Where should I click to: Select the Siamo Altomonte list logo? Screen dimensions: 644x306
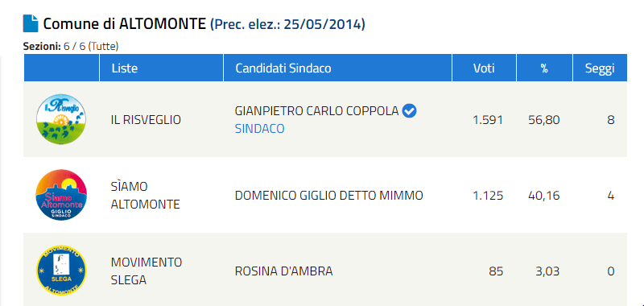pos(61,195)
